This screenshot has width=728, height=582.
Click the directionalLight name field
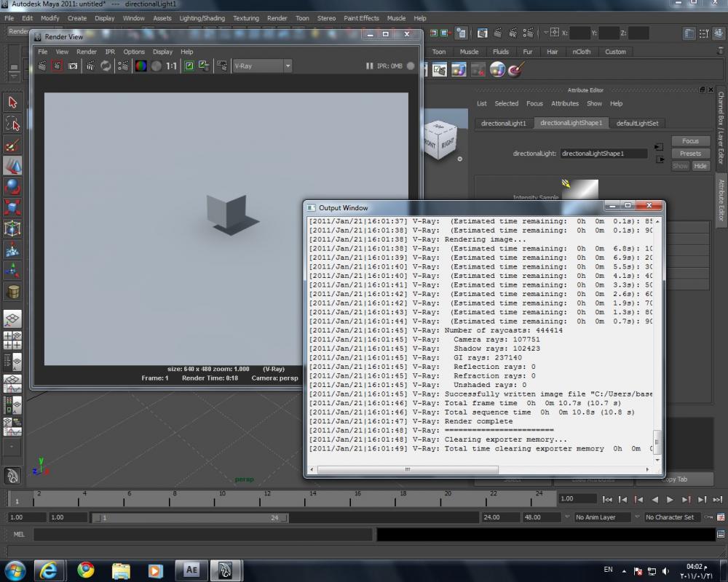pyautogui.click(x=604, y=154)
